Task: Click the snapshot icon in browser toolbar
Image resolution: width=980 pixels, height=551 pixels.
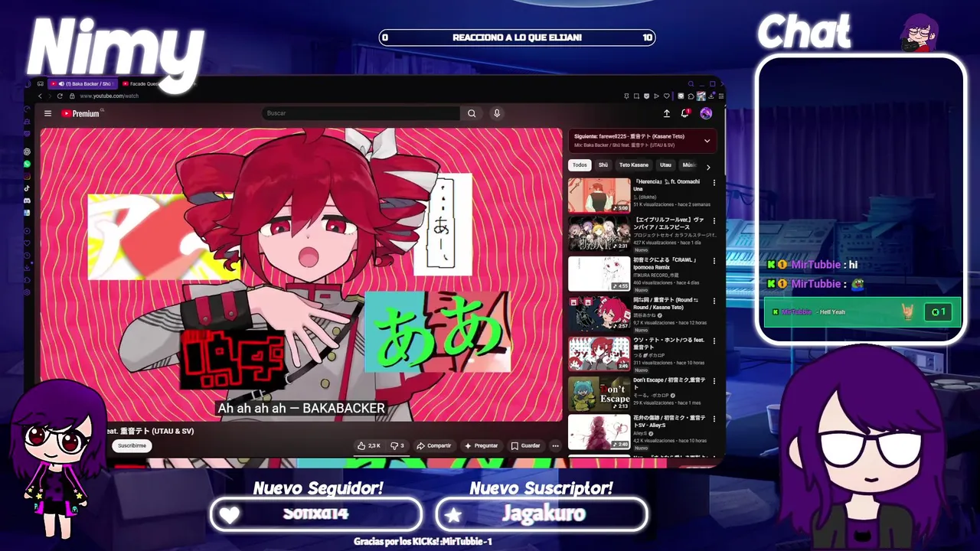Action: click(x=636, y=96)
